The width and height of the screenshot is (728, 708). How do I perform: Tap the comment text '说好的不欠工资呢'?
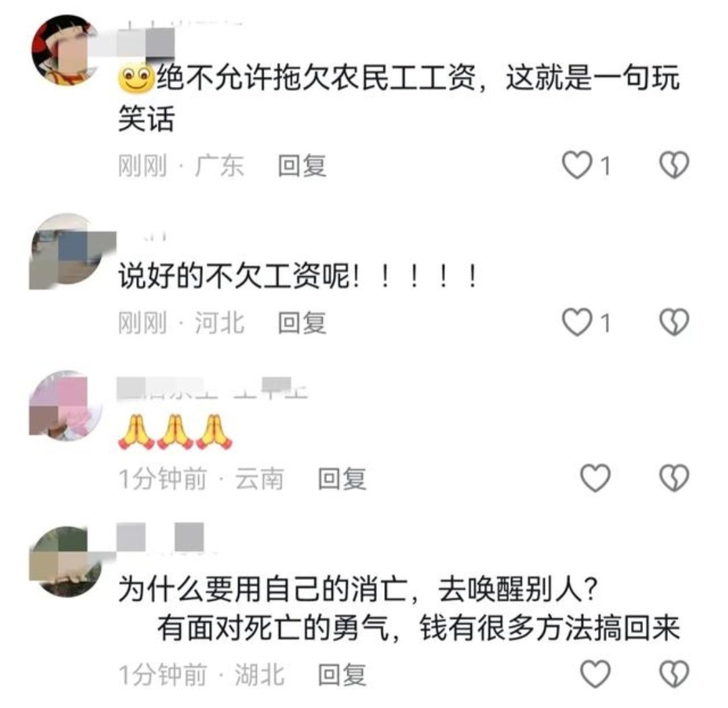(x=239, y=276)
